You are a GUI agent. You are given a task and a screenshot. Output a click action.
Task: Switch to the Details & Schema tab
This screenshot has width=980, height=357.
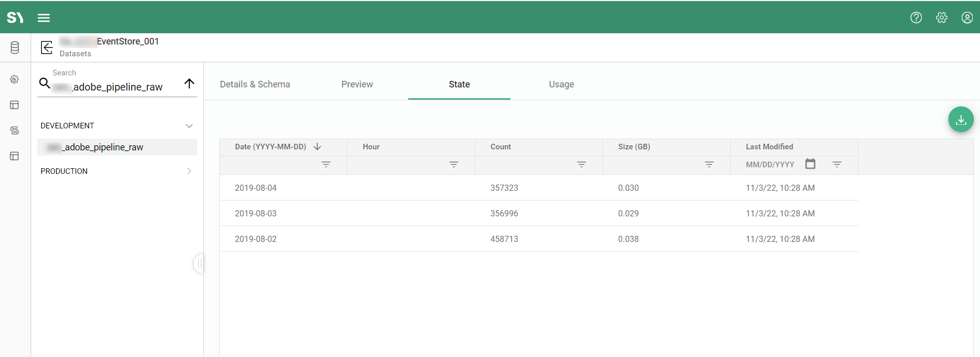(x=255, y=84)
